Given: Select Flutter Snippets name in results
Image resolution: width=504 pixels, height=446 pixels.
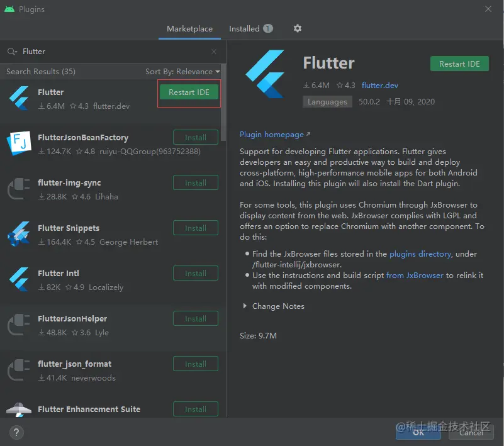Looking at the screenshot, I should pyautogui.click(x=69, y=228).
